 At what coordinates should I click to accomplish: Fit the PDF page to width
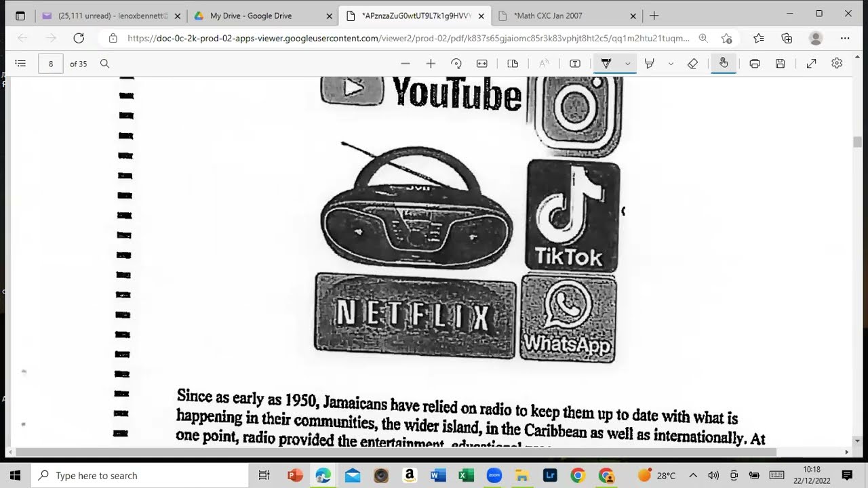pos(482,64)
